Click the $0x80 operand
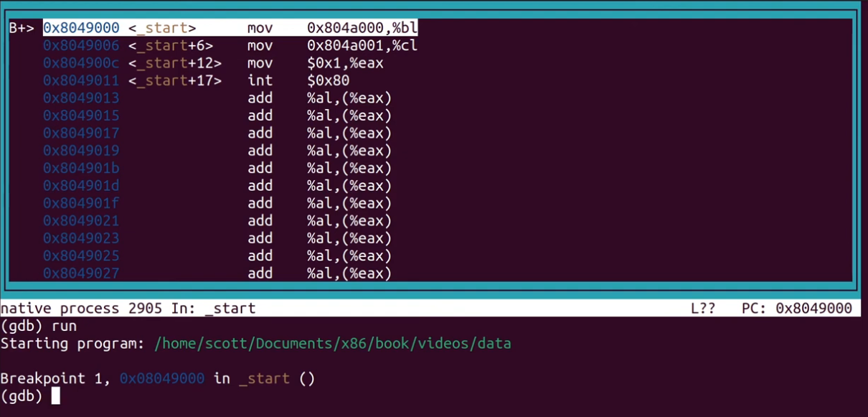868x417 pixels. (328, 80)
